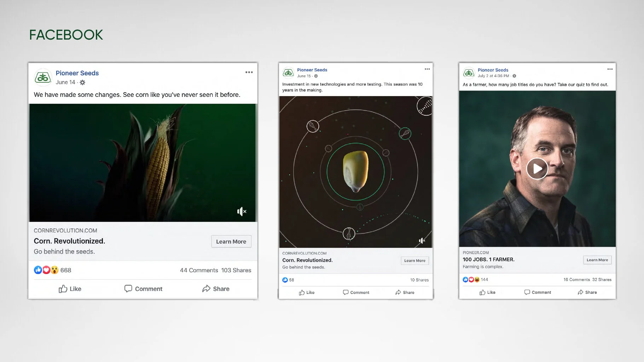Unmute the corn kernel orbit video

[x=422, y=241]
